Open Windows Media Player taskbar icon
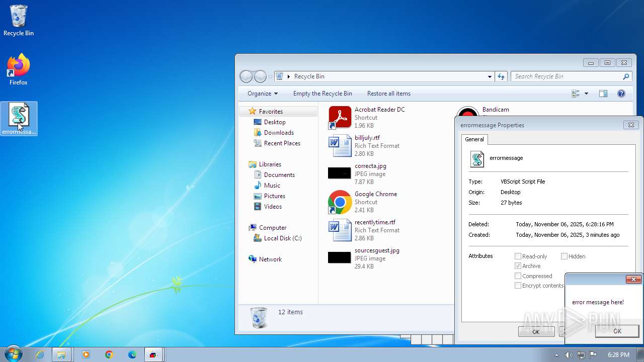The height and width of the screenshot is (362, 644). 86,354
